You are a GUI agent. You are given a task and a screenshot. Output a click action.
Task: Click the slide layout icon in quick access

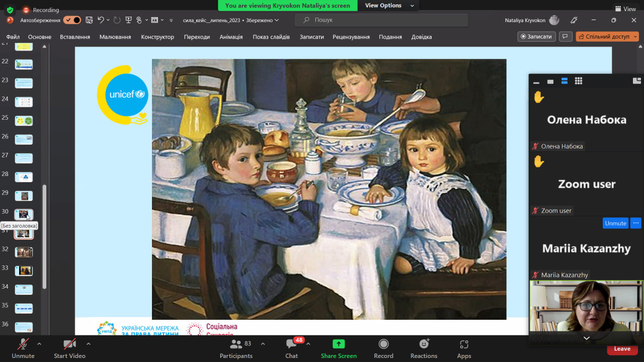coord(154,20)
